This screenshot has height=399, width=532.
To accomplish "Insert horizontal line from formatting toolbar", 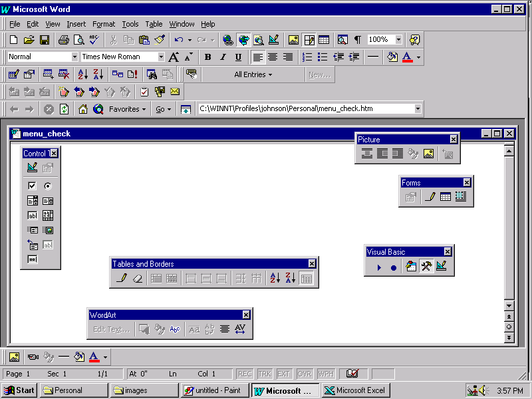I will (373, 57).
